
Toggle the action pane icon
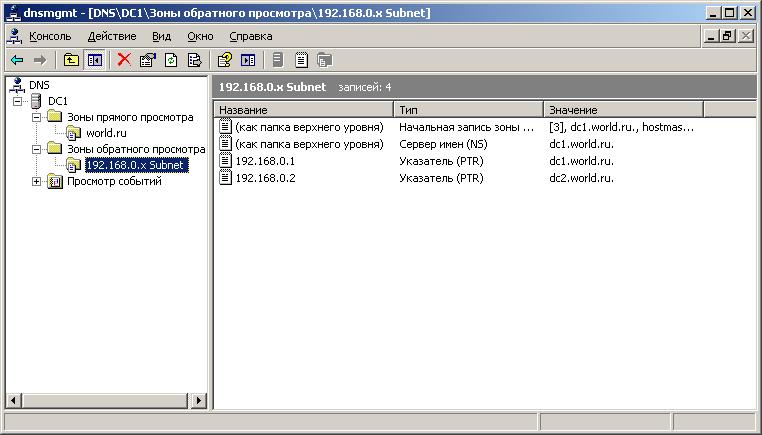[x=248, y=60]
